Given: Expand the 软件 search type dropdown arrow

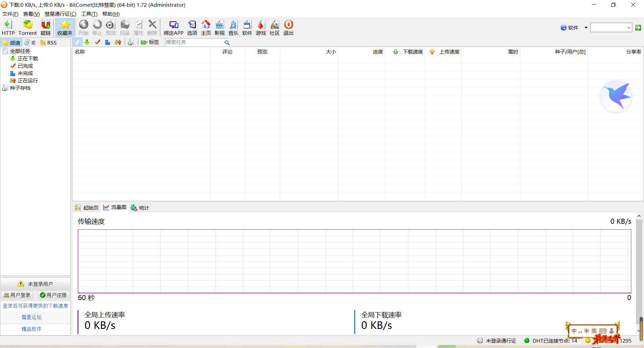Looking at the screenshot, I should pos(586,27).
